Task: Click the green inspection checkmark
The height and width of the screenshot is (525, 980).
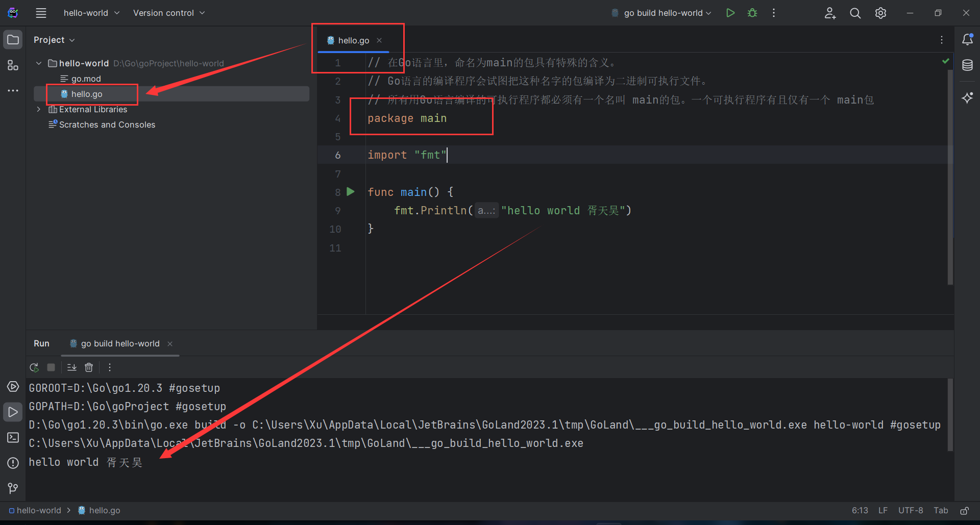Action: [x=946, y=61]
